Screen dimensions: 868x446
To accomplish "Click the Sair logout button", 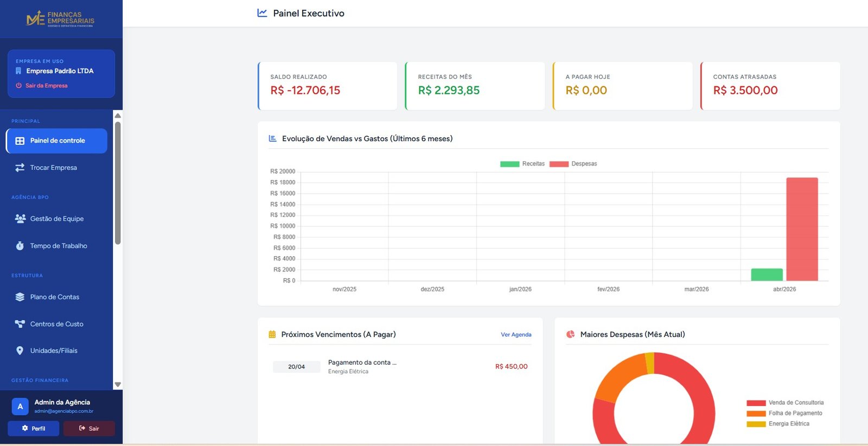I will tap(89, 429).
